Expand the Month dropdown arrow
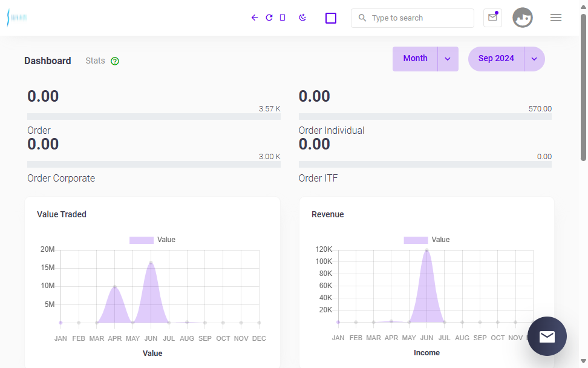The image size is (588, 368). pyautogui.click(x=448, y=59)
